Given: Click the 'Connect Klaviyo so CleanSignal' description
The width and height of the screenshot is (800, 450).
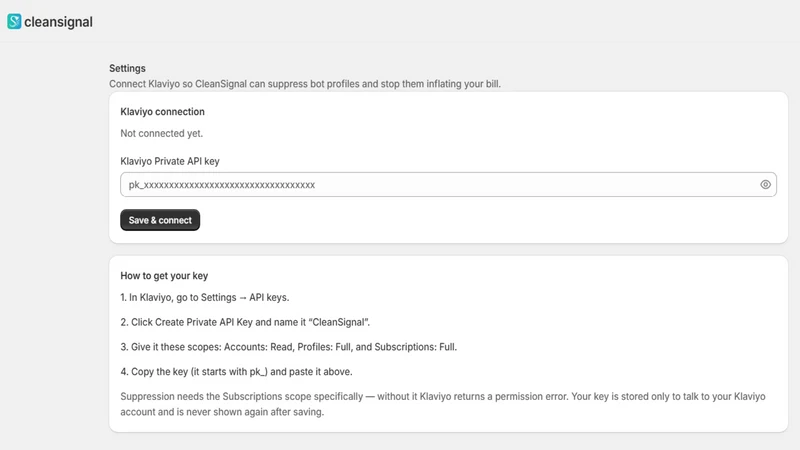Looking at the screenshot, I should click(305, 84).
